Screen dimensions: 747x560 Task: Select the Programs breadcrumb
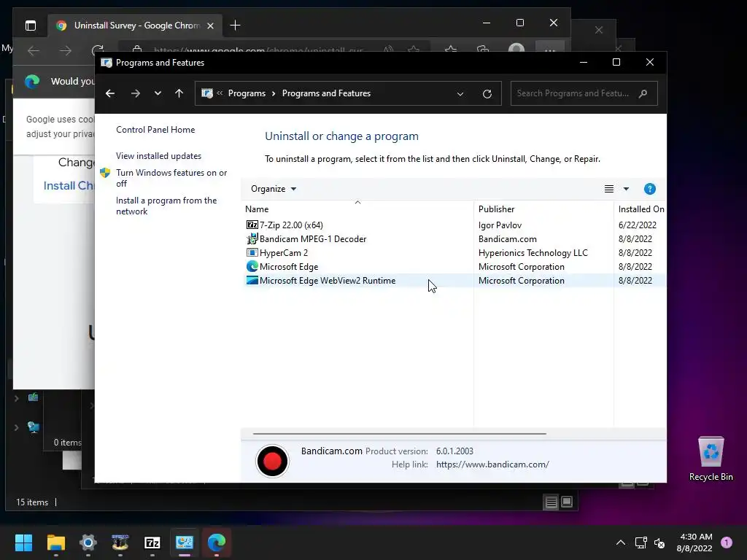247,93
